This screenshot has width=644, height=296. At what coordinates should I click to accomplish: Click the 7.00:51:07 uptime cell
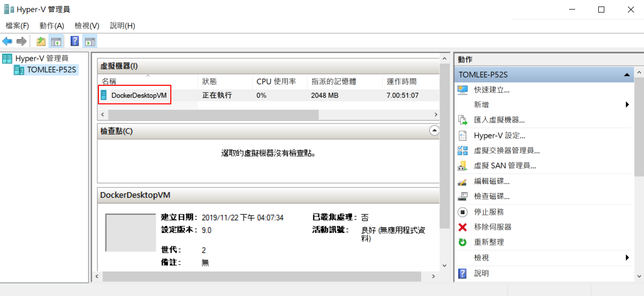(x=402, y=95)
